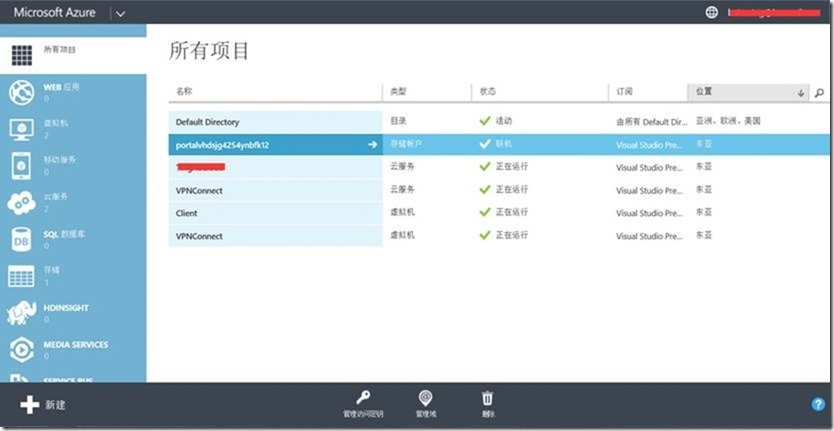Open the 所有项目 grid icon in sidebar

click(22, 55)
